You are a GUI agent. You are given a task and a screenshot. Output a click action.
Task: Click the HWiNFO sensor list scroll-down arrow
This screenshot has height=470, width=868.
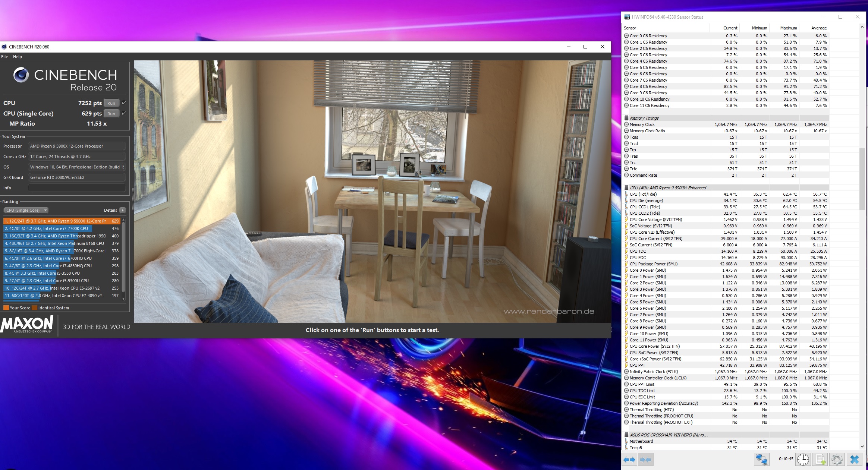pos(862,447)
